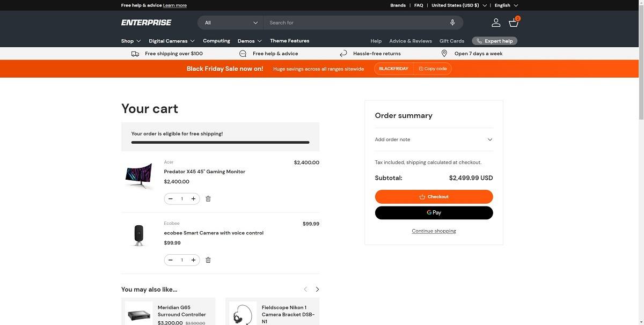
Task: Click the Checkout button
Action: [x=434, y=196]
